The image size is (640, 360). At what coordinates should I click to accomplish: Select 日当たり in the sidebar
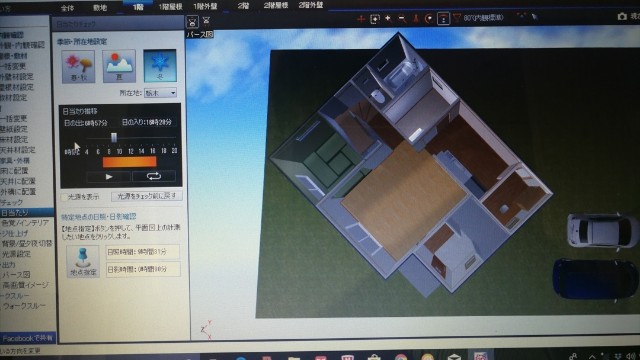(27, 213)
